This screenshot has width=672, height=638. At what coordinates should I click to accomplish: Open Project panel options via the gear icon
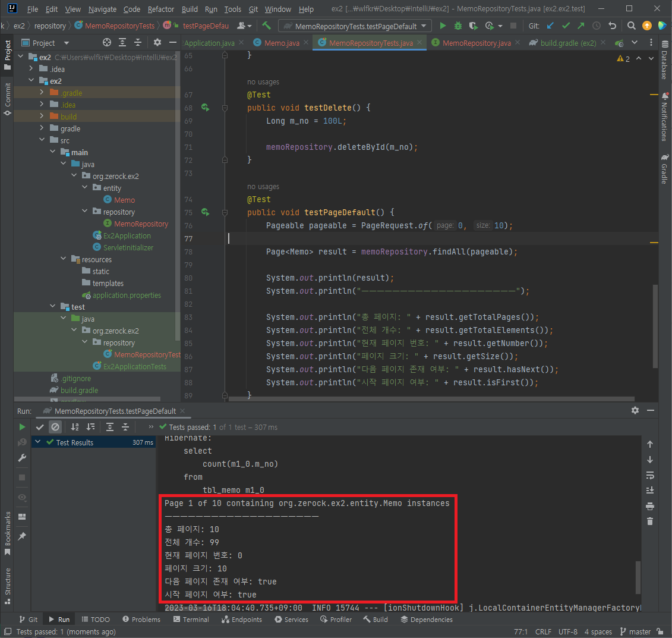(x=157, y=42)
